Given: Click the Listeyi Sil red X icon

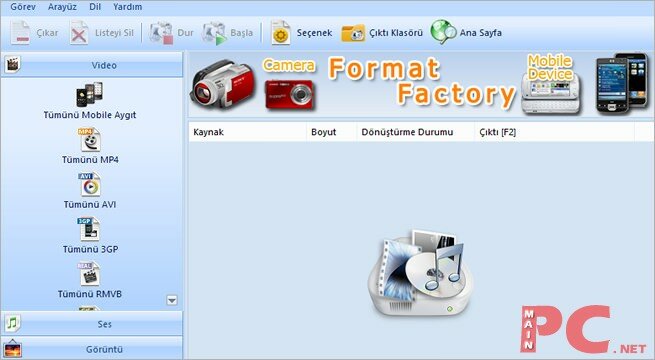Looking at the screenshot, I should tap(79, 32).
